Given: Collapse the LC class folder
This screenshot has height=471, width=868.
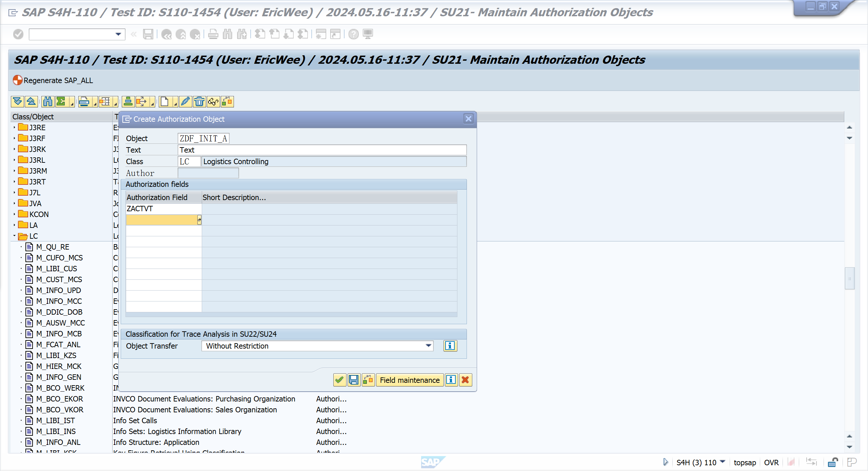Looking at the screenshot, I should coord(14,236).
